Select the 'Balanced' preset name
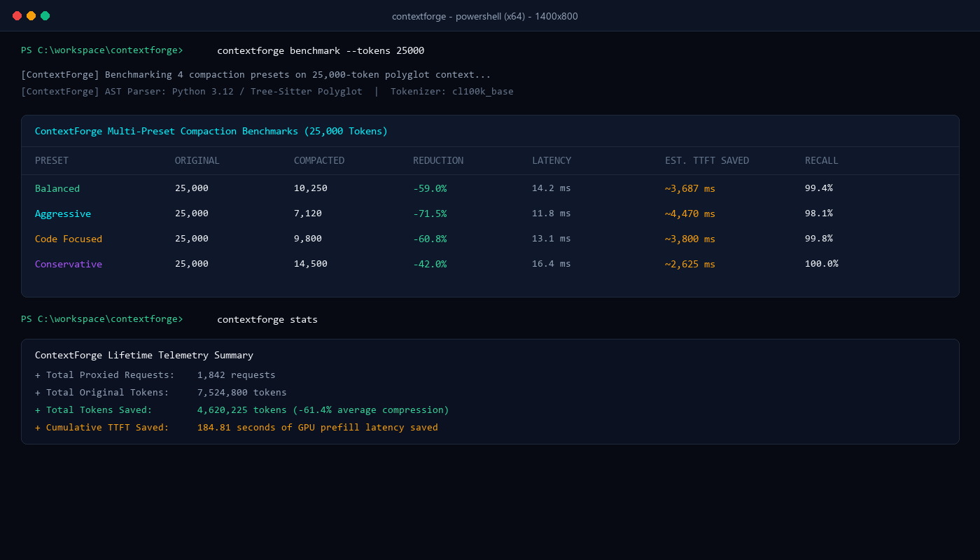This screenshot has width=980, height=560. coord(57,188)
